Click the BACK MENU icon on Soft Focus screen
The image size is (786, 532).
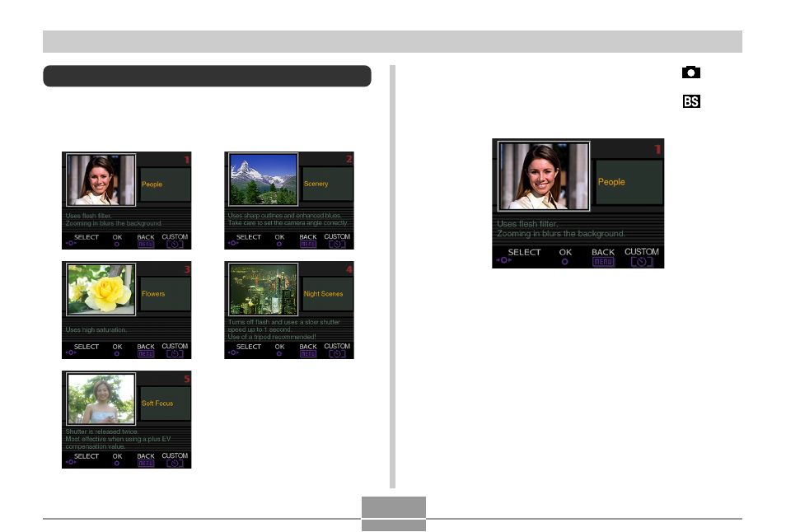[145, 464]
